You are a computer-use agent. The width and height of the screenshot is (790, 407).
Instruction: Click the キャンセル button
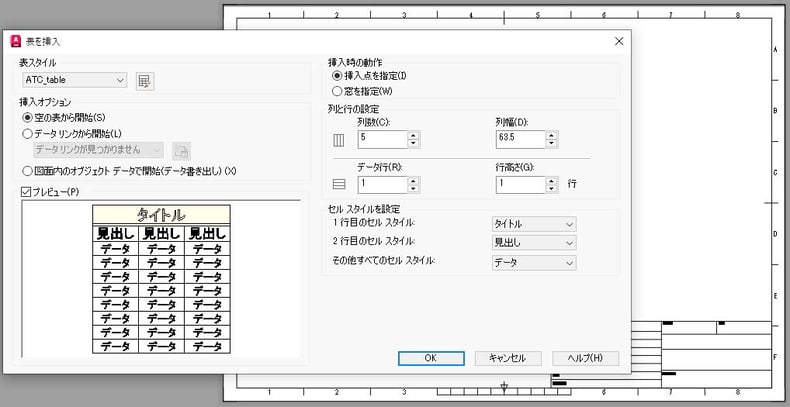tap(508, 358)
